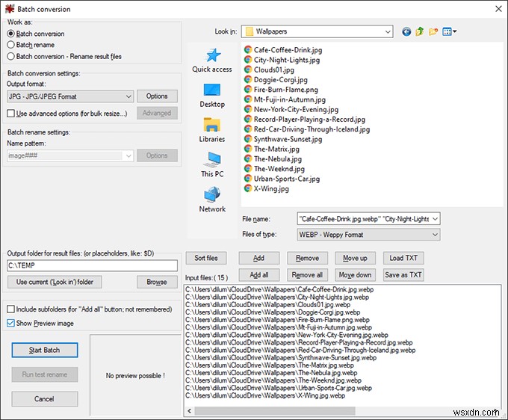The height and width of the screenshot is (420, 508).
Task: Select input path ending The-Nebula.jpg.webp
Action: pos(271,373)
